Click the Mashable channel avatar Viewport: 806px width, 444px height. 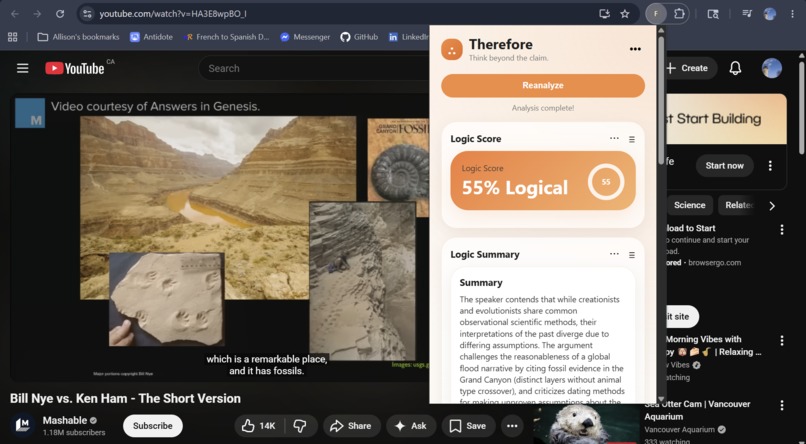tap(22, 425)
